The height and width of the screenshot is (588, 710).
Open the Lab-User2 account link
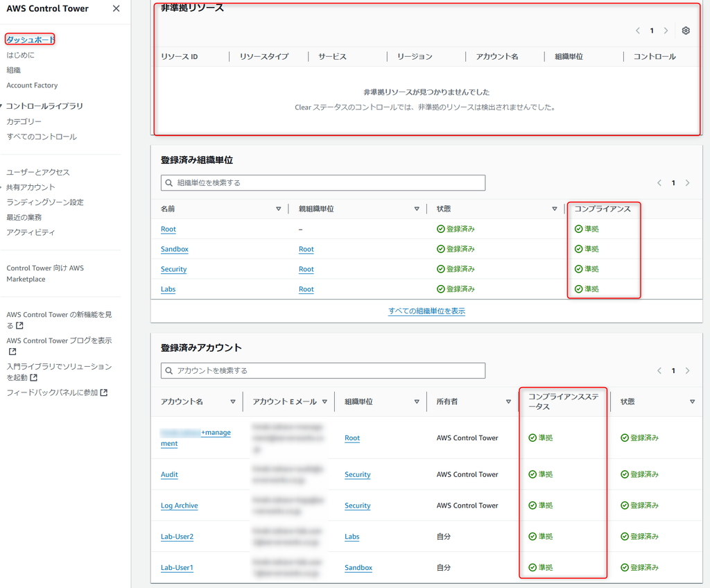pyautogui.click(x=177, y=537)
